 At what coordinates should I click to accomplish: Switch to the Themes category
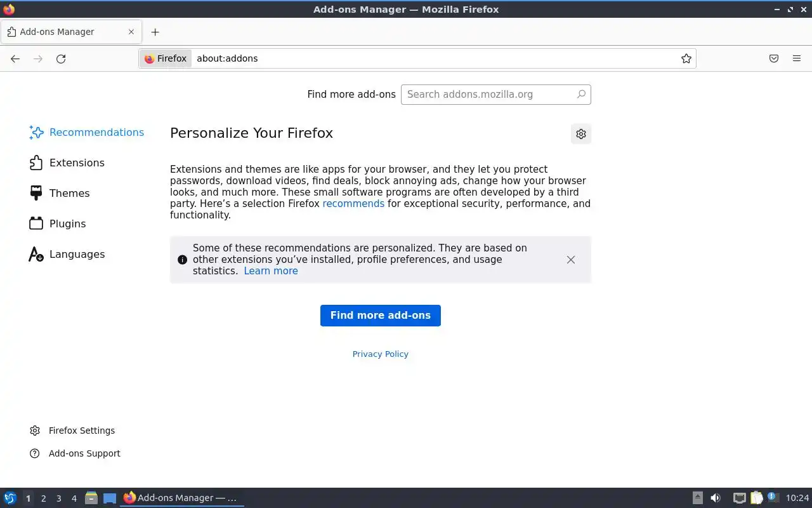pyautogui.click(x=60, y=193)
